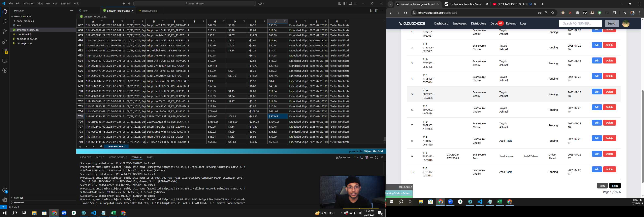Expand the TIMELINE section
Viewport: 644px width, 217px height.
click(19, 203)
